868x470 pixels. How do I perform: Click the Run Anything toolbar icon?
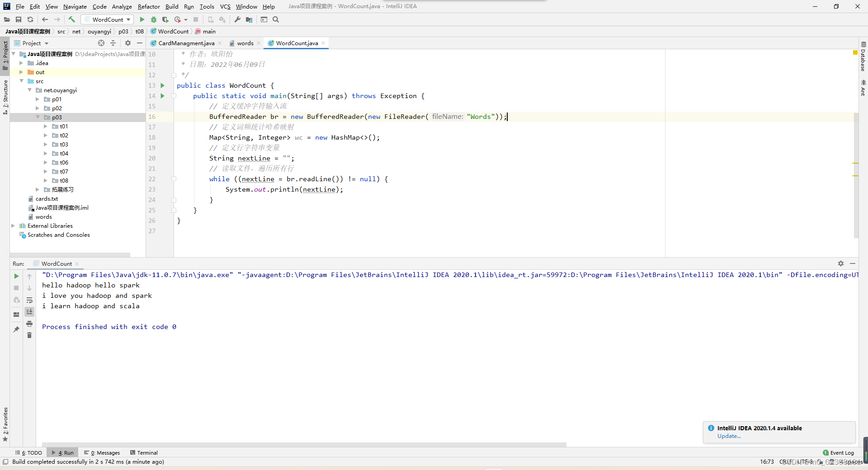pyautogui.click(x=264, y=19)
